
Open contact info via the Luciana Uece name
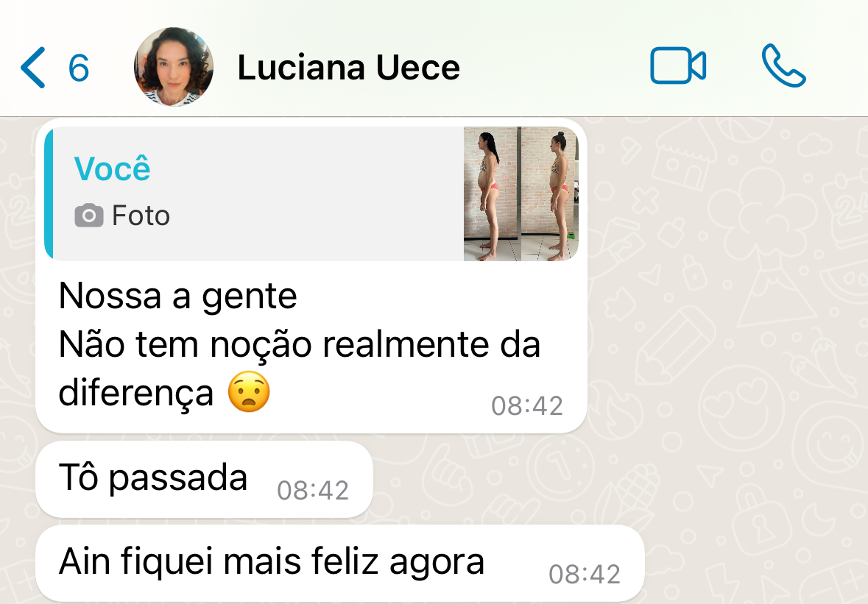click(x=349, y=68)
